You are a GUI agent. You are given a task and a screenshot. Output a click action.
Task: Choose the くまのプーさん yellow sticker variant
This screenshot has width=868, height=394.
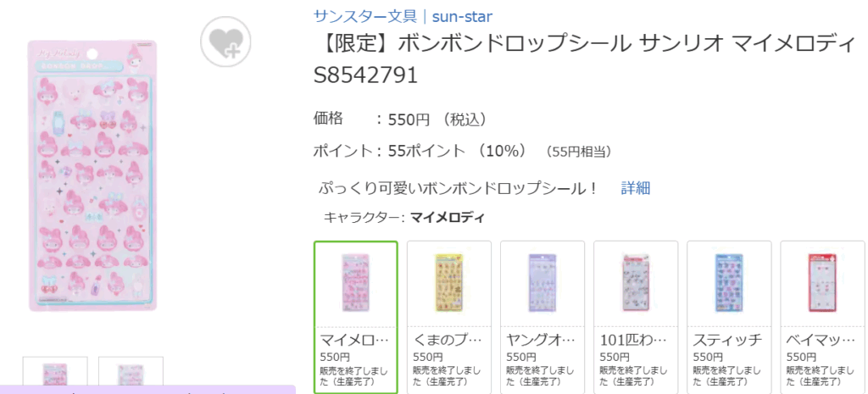tap(449, 317)
